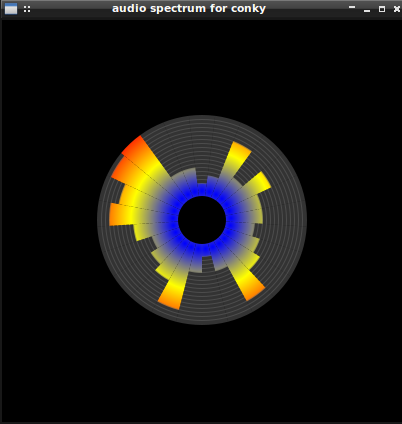Click the blue inner ring just above the center hole
Viewport: 402px width, 424px height.
click(x=201, y=190)
